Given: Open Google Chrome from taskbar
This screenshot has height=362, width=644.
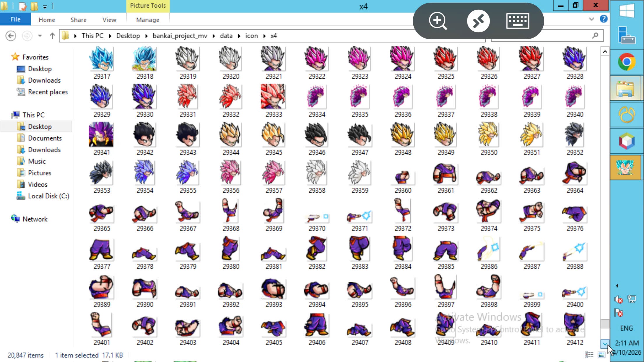Looking at the screenshot, I should tap(626, 62).
